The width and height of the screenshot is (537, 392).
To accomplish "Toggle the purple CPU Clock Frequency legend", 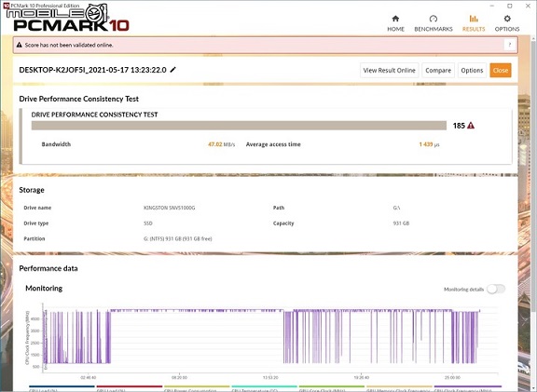I will point(466,388).
